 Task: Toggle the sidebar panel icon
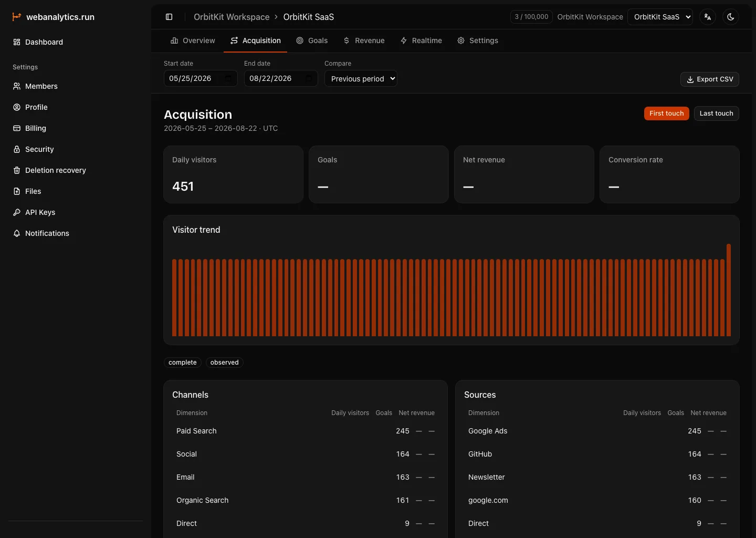[169, 17]
